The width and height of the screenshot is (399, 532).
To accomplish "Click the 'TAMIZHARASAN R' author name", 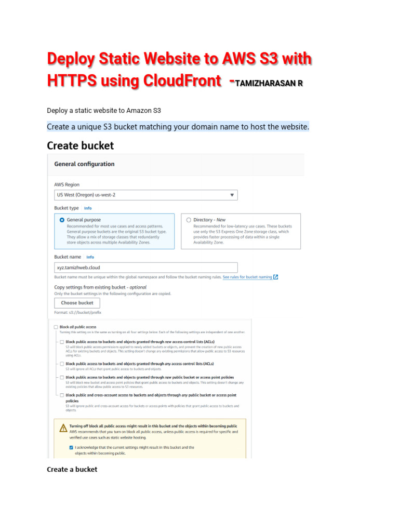I will tap(269, 83).
